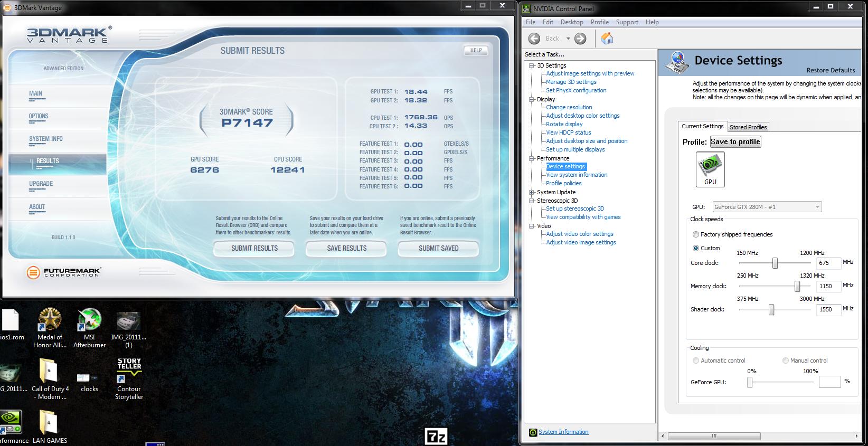Screen dimensions: 868x446
Task: Click the Memory clock MHz input field
Action: coord(828,286)
